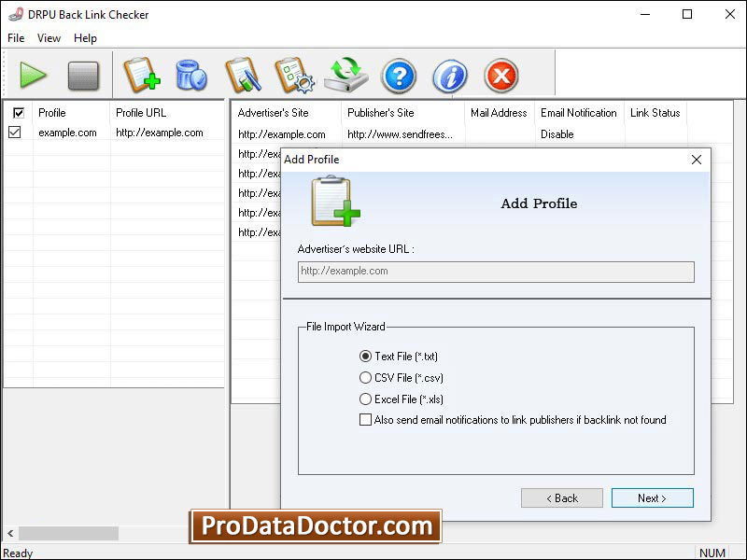The height and width of the screenshot is (560, 747).
Task: Click the Back button in Add Profile
Action: click(562, 497)
